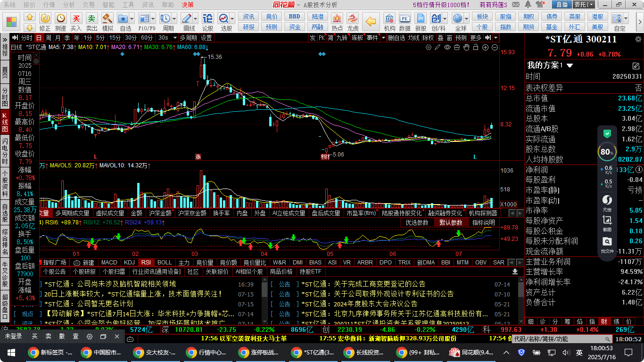
Task: Click the 修正 (correction) toolbar icon
Action: 45,18
